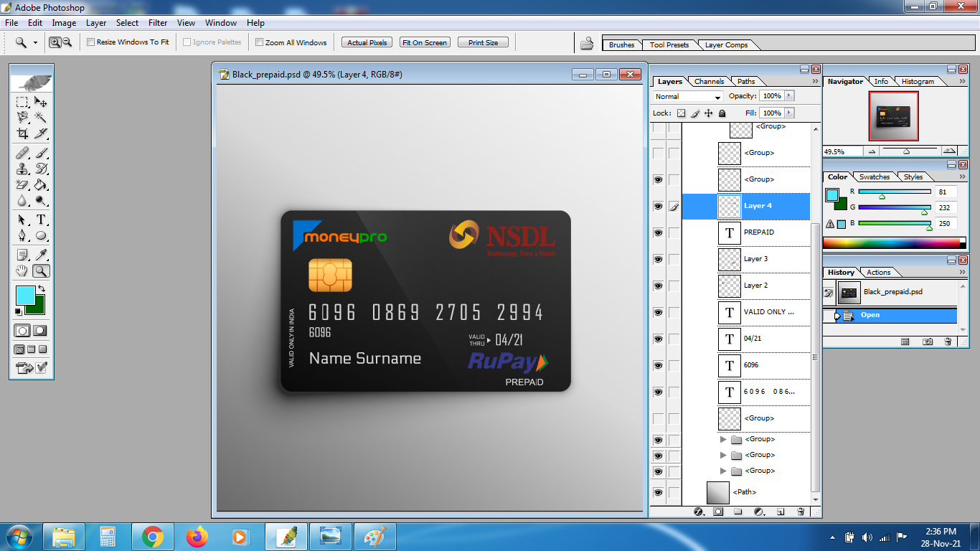Viewport: 980px width, 551px height.
Task: Select the Rectangular Marquee tool
Action: pyautogui.click(x=22, y=103)
